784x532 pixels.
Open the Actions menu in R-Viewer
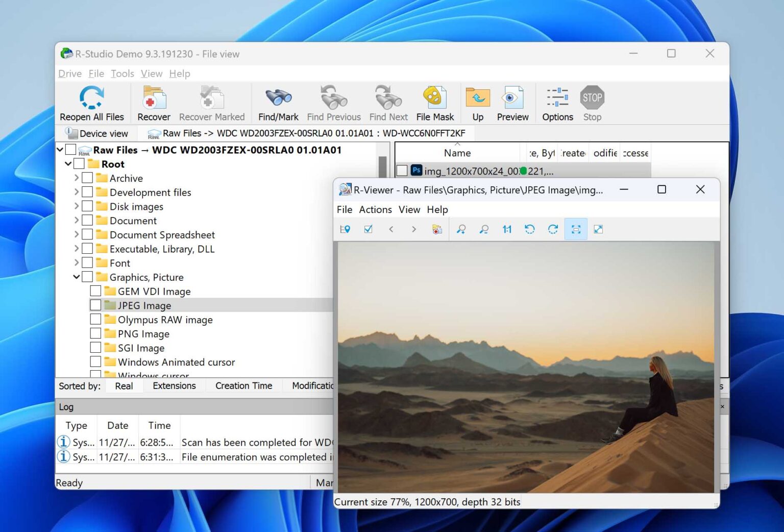click(376, 209)
